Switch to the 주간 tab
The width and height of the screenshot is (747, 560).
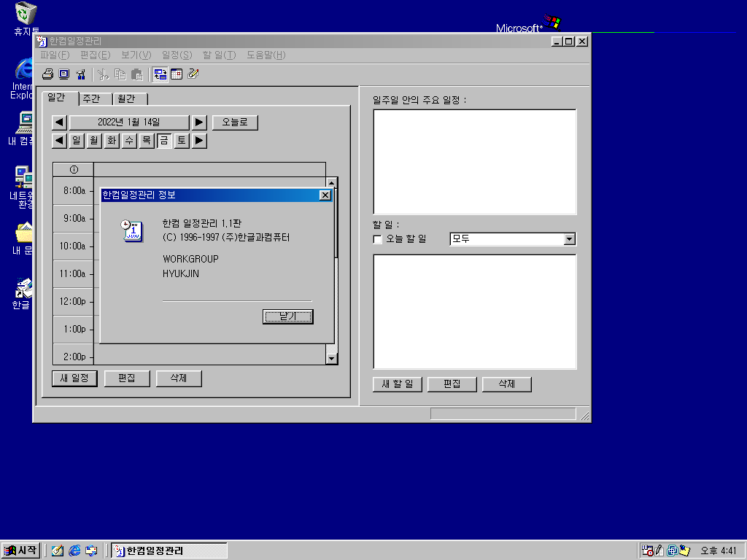95,98
